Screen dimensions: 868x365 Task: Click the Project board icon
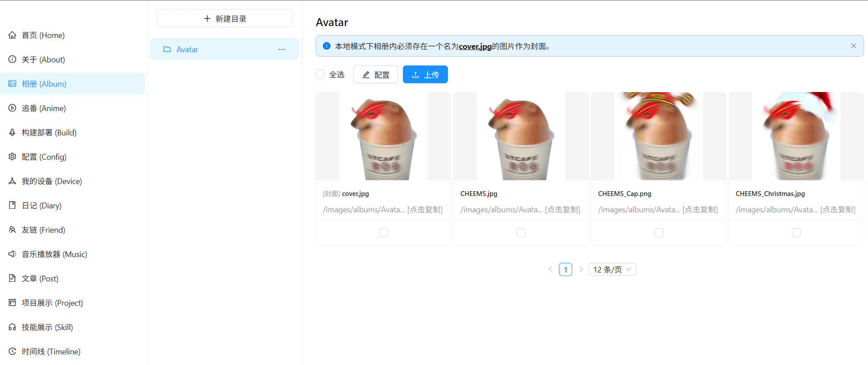click(12, 303)
